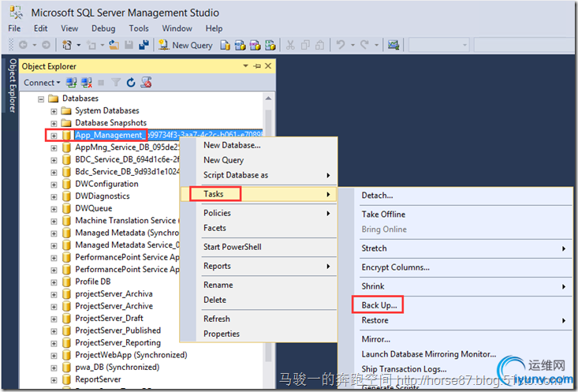Click the Refresh icon in Object Explorer toolbar
The height and width of the screenshot is (392, 578).
[131, 83]
